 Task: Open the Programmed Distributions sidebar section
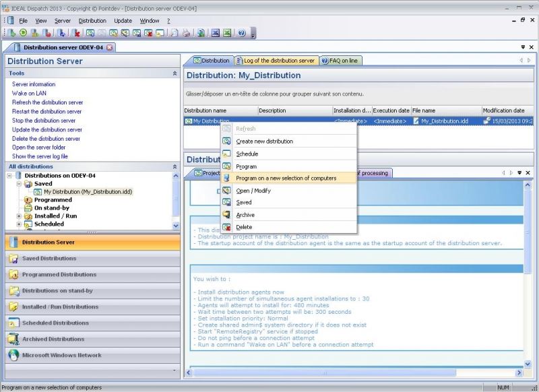click(59, 275)
